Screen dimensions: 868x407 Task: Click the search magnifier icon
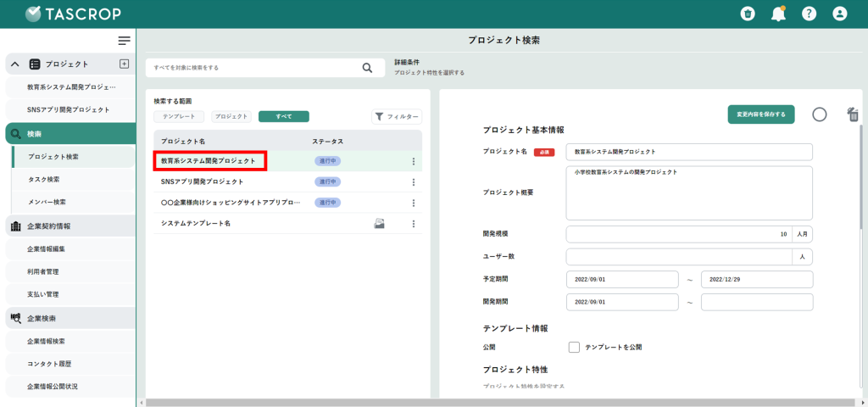coord(368,68)
